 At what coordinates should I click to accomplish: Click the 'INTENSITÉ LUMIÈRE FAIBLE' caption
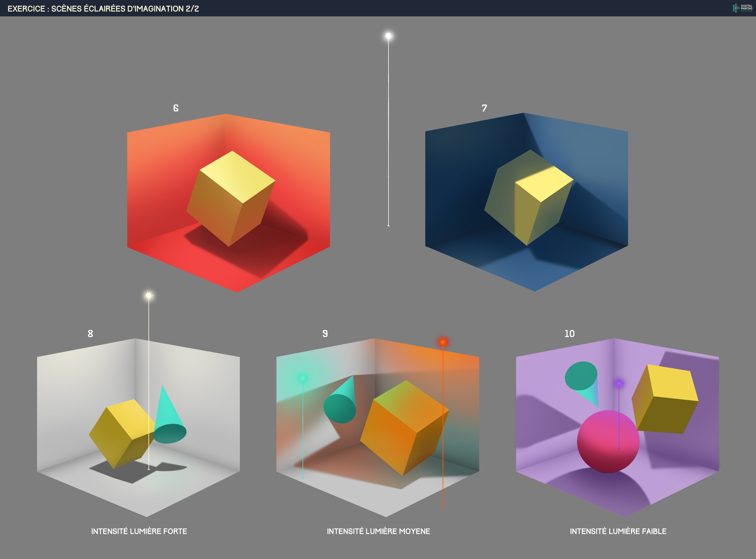pyautogui.click(x=618, y=531)
